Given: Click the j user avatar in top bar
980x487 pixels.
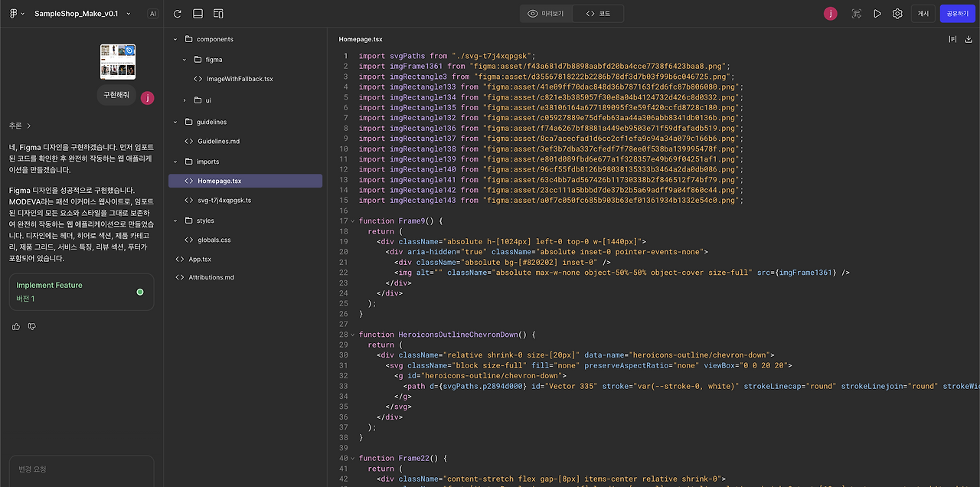Looking at the screenshot, I should [x=831, y=14].
